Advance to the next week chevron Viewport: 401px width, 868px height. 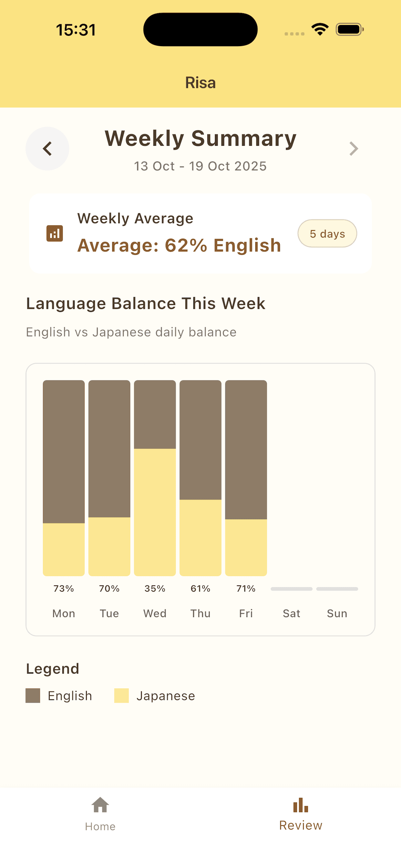pos(354,149)
